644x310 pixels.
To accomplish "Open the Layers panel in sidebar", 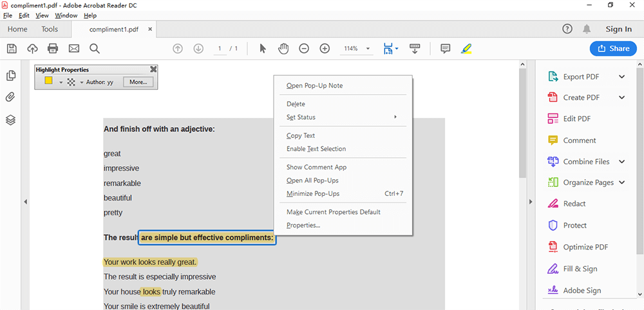I will [10, 120].
